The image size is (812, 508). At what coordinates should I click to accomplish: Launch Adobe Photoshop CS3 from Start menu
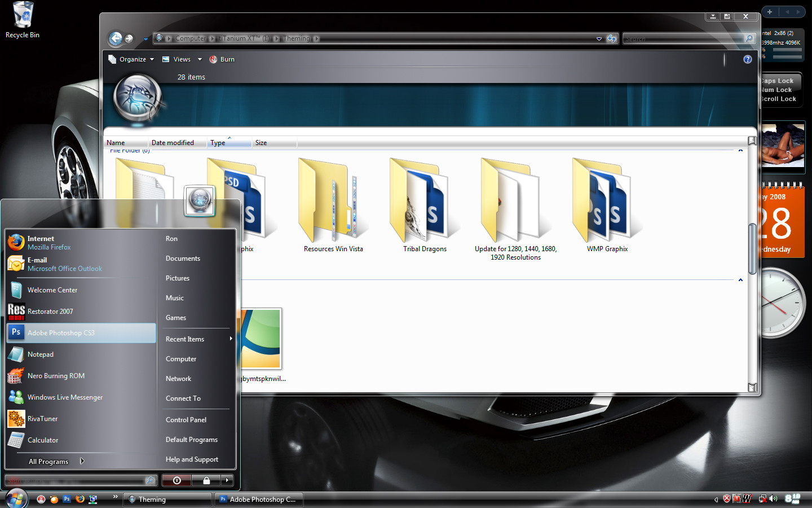click(81, 333)
